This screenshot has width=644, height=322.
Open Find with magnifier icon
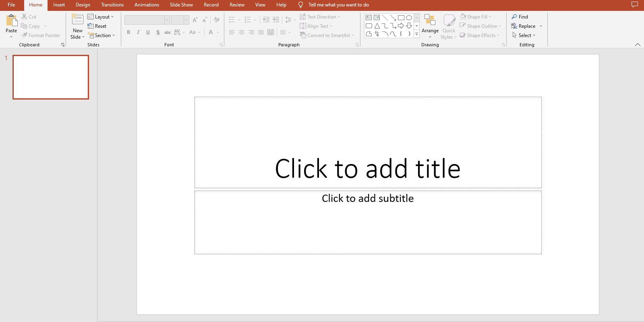coord(520,17)
